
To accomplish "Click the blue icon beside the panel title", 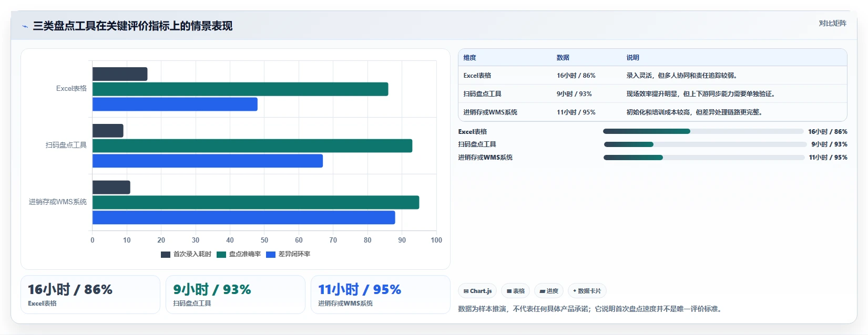I will 25,26.
